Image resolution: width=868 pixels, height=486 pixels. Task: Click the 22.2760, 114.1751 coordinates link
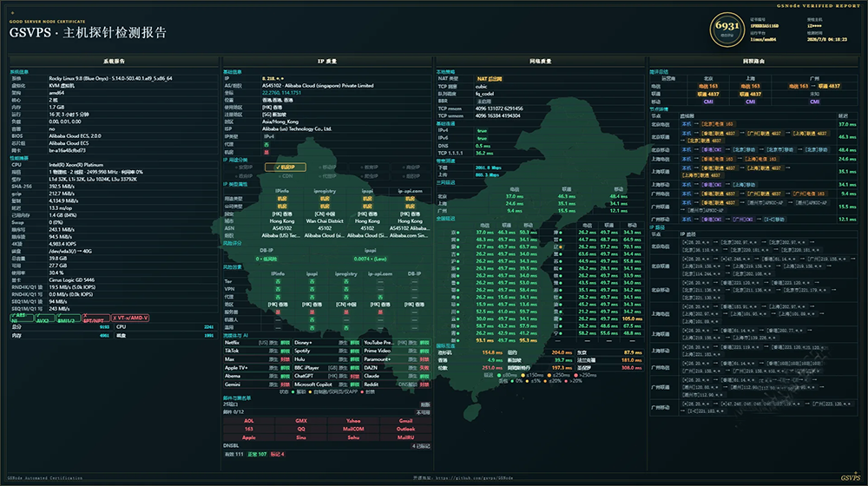tap(282, 93)
